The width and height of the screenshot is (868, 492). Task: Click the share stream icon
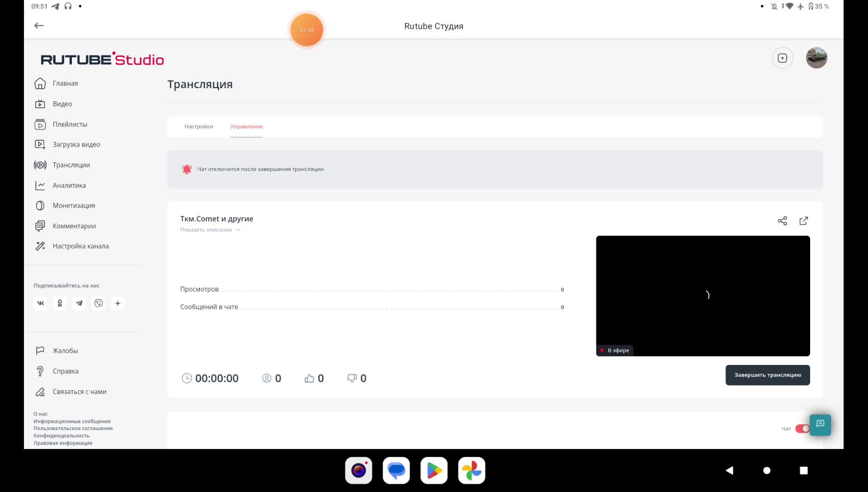click(x=782, y=221)
